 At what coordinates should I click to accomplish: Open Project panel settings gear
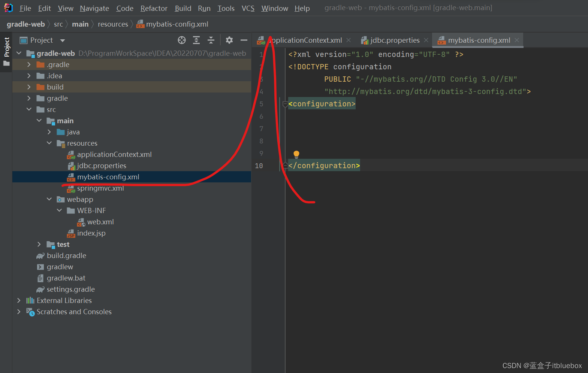pyautogui.click(x=229, y=40)
